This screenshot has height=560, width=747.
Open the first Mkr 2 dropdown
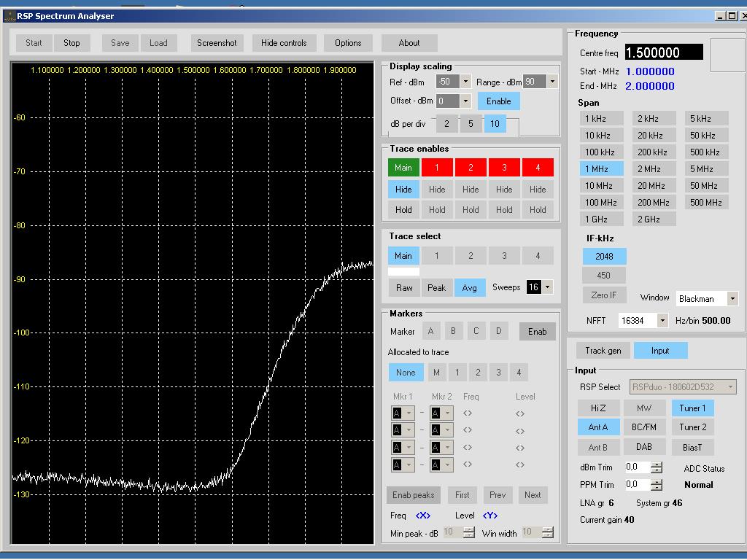click(x=447, y=413)
